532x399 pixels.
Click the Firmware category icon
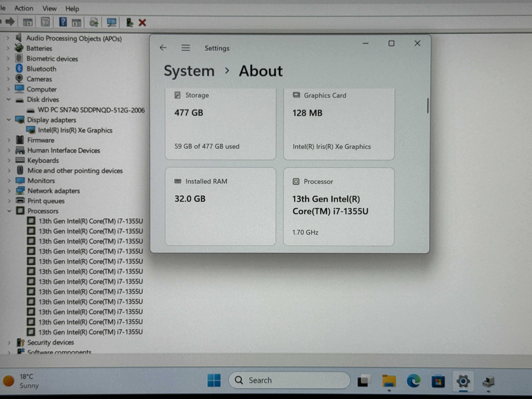[20, 140]
